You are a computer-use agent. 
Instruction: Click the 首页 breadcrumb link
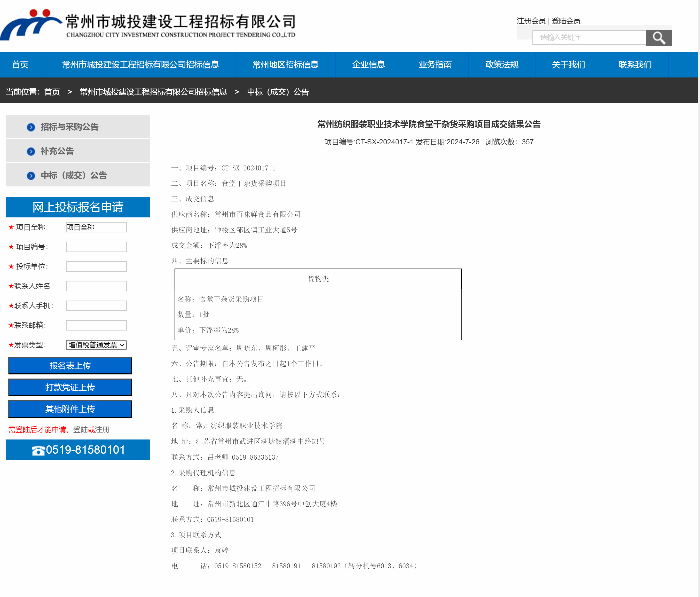[52, 92]
